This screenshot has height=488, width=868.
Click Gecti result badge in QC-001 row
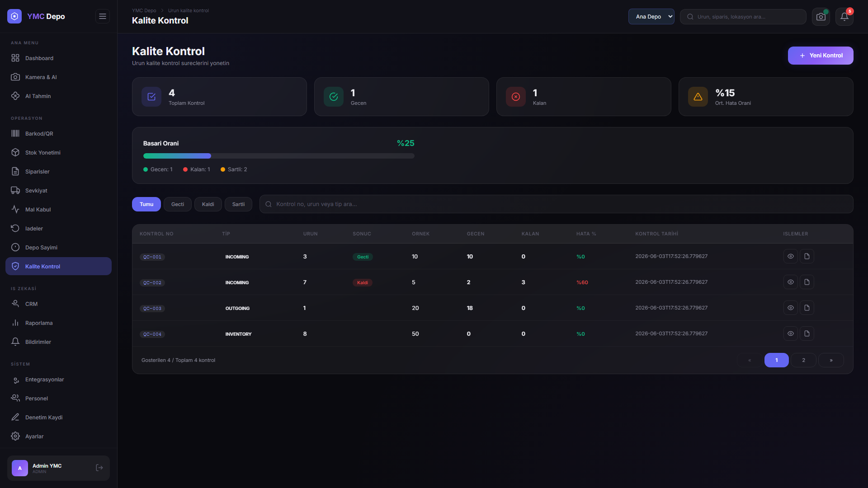(x=363, y=257)
